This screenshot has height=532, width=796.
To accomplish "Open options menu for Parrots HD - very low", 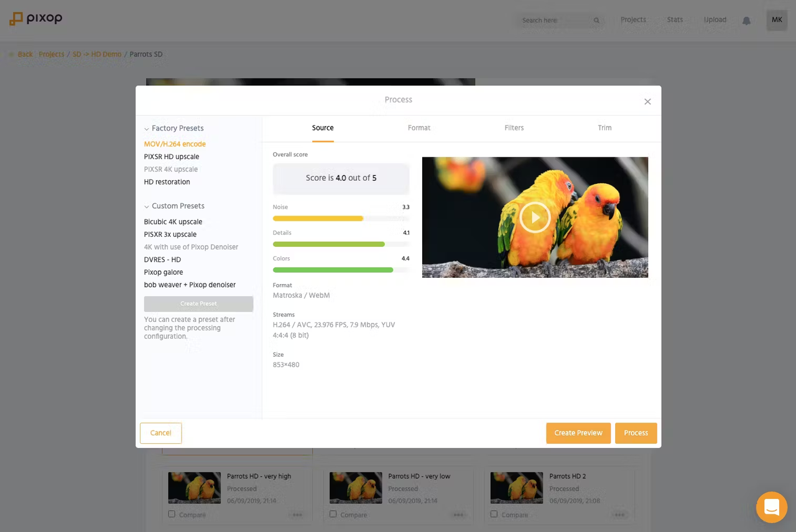I will coord(458,515).
